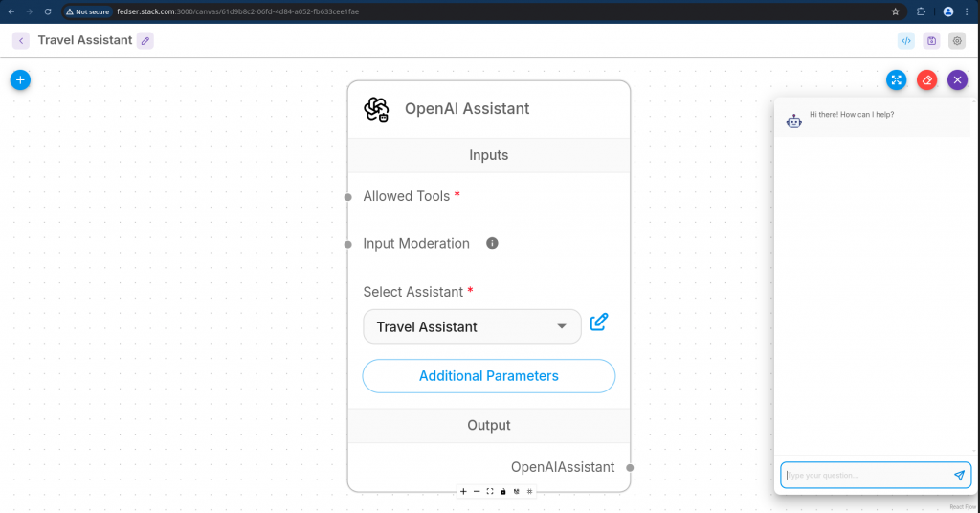Toggle snap-to-grid on the canvas controls

pyautogui.click(x=529, y=491)
